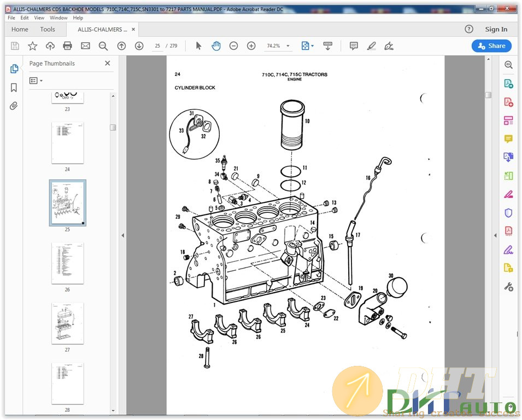Open the Sign document tool in toolbar
This screenshot has height=420, width=522.
pyautogui.click(x=389, y=46)
